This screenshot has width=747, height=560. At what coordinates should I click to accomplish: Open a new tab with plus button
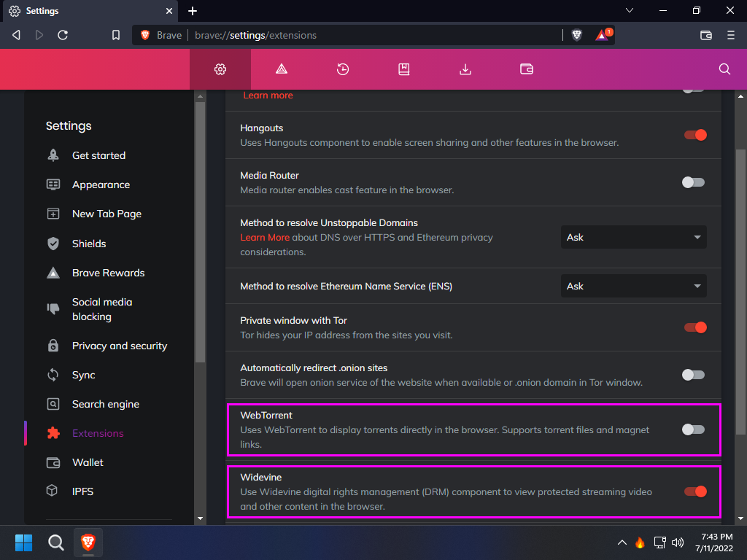(x=193, y=11)
